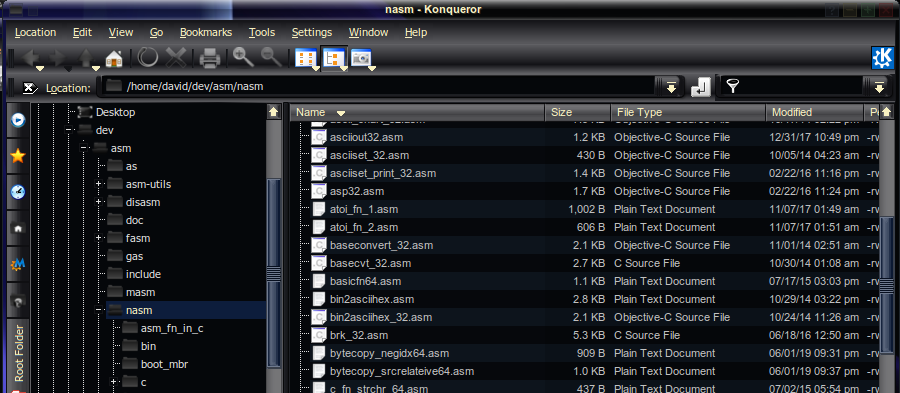Sort files by Modified column header
The image size is (900, 393).
click(814, 112)
